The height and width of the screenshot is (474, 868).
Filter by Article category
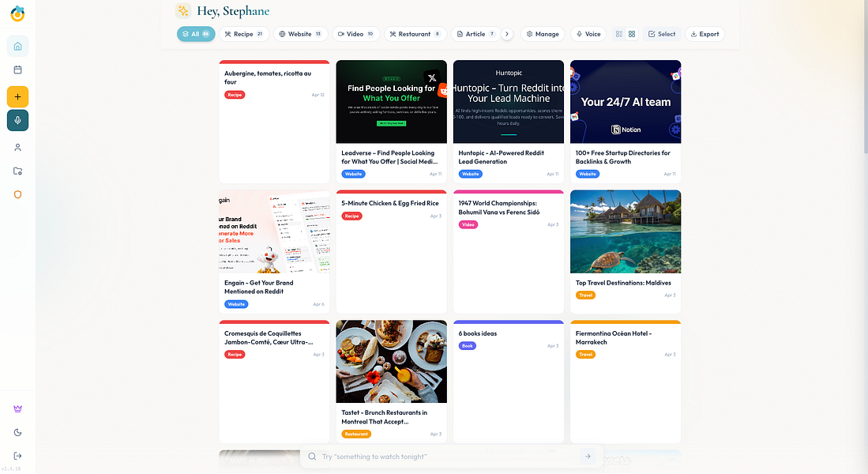475,34
